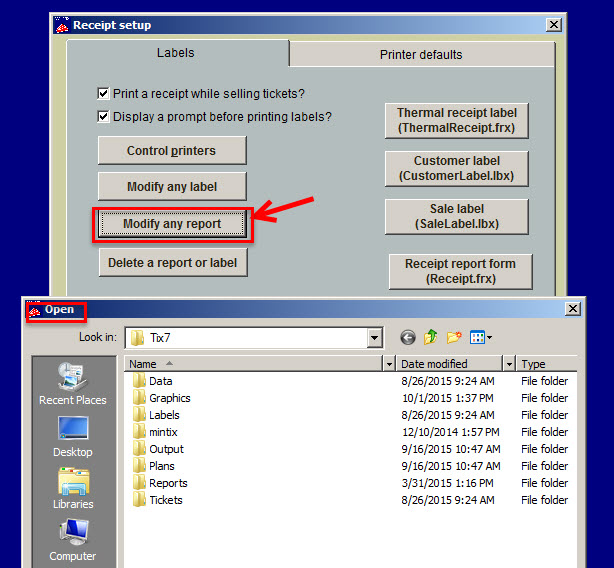Open Libraries location in sidebar
614x568 pixels.
tap(73, 488)
